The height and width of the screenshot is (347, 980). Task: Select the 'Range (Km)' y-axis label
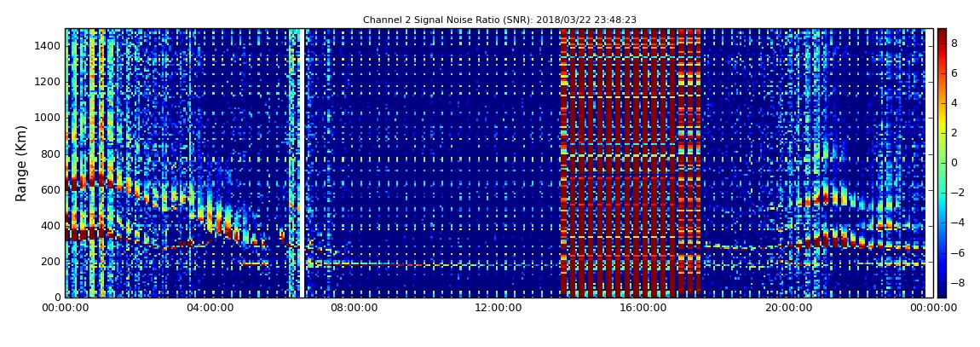click(21, 163)
